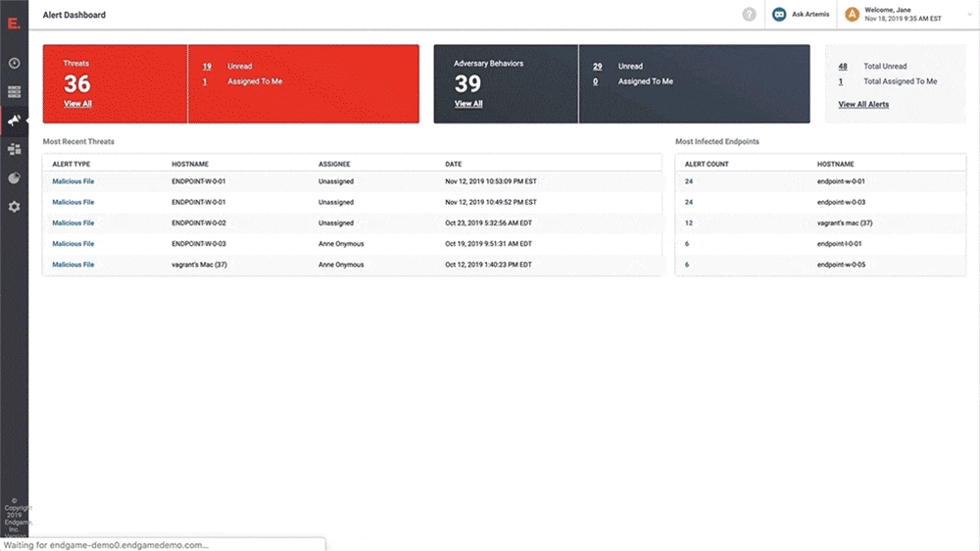Click View All Alerts link
The width and height of the screenshot is (980, 551).
click(863, 105)
